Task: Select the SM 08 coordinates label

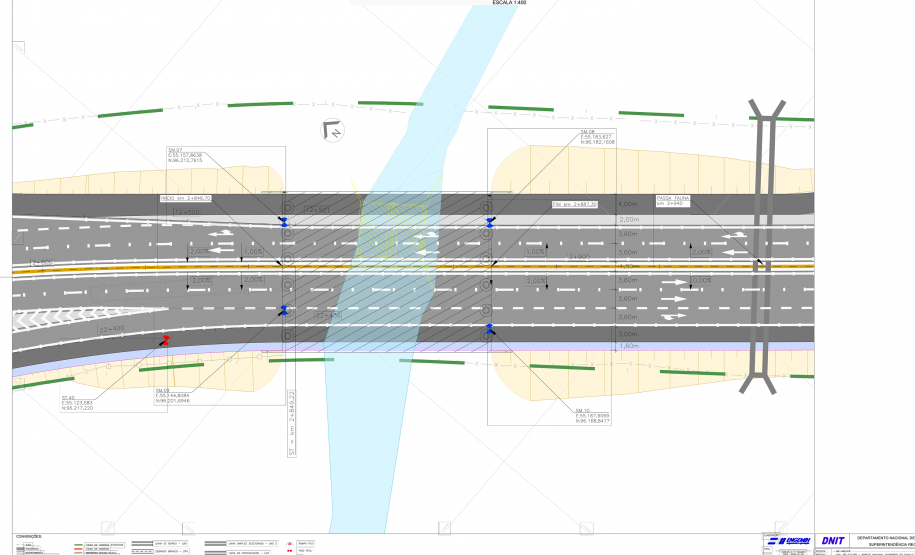Action: pos(597,138)
